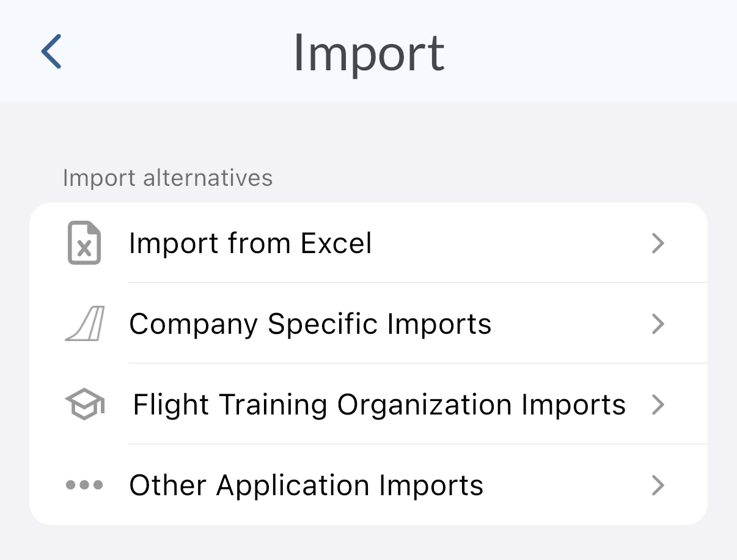The image size is (737, 560).
Task: Expand Company Specific Imports chevron
Action: [658, 324]
